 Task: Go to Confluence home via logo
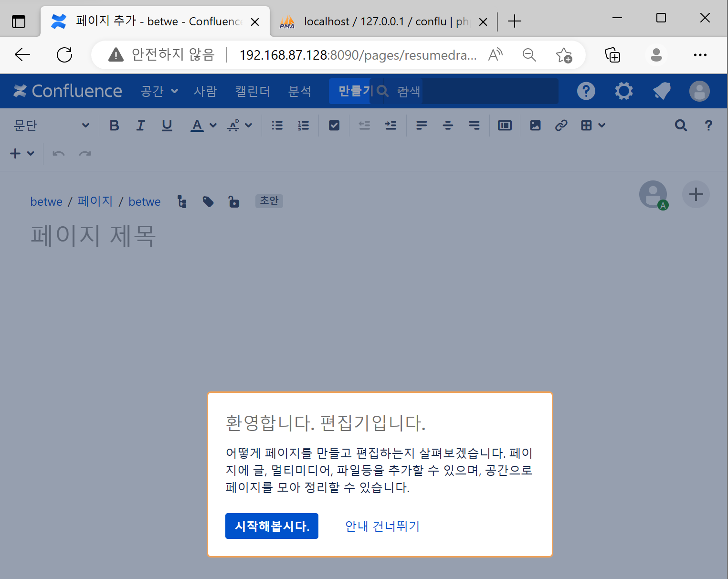point(68,91)
